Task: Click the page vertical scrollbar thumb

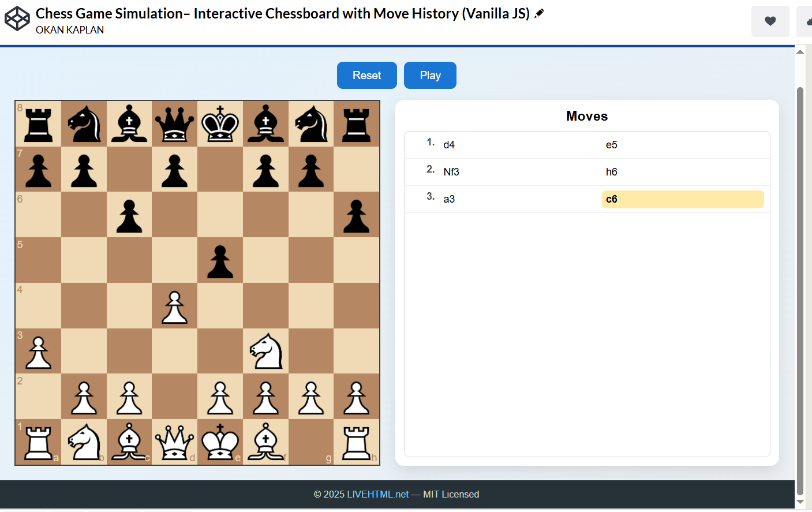Action: coord(800,290)
